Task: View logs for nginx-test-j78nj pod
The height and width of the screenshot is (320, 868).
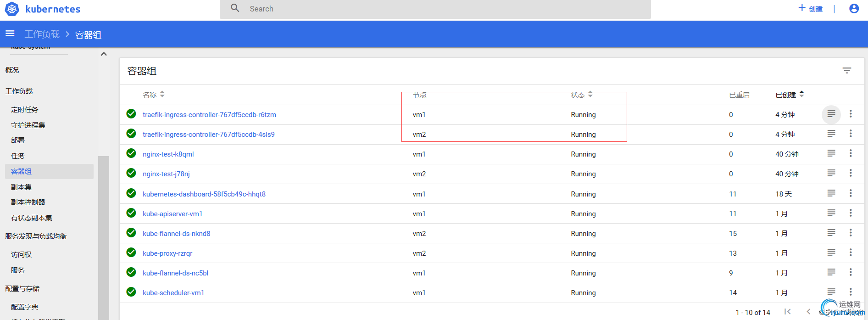Action: 831,173
